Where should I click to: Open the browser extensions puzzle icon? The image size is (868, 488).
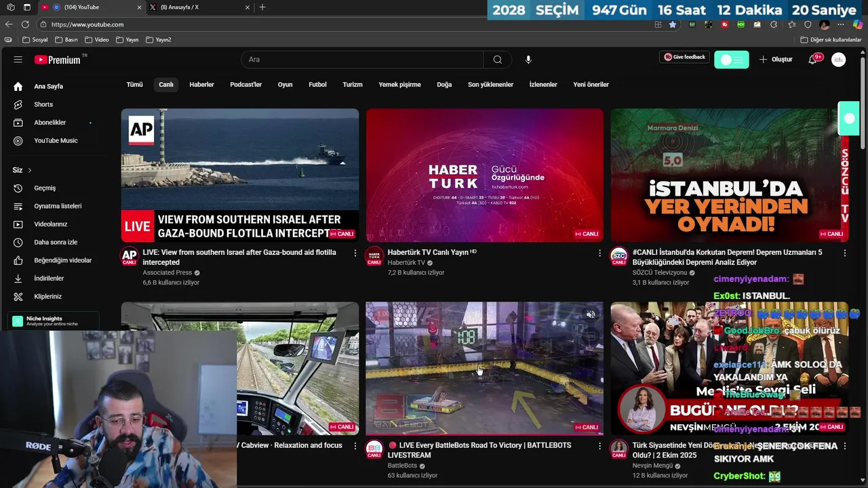[x=774, y=24]
